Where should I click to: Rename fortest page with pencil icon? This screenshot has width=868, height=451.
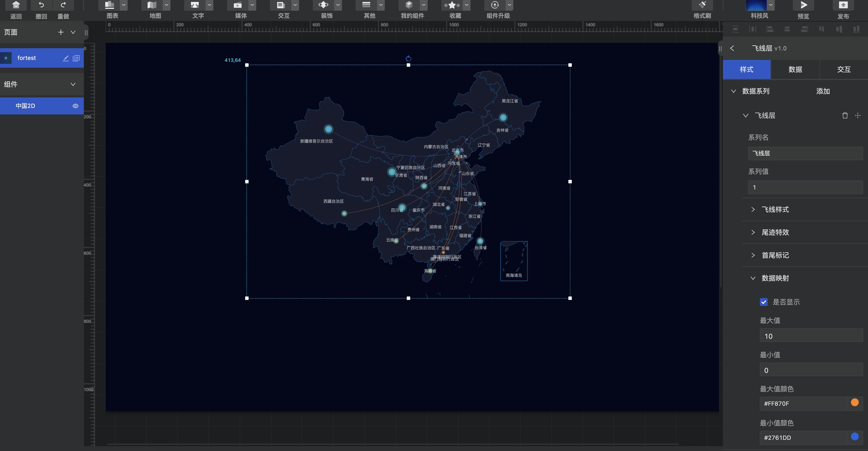pos(66,58)
